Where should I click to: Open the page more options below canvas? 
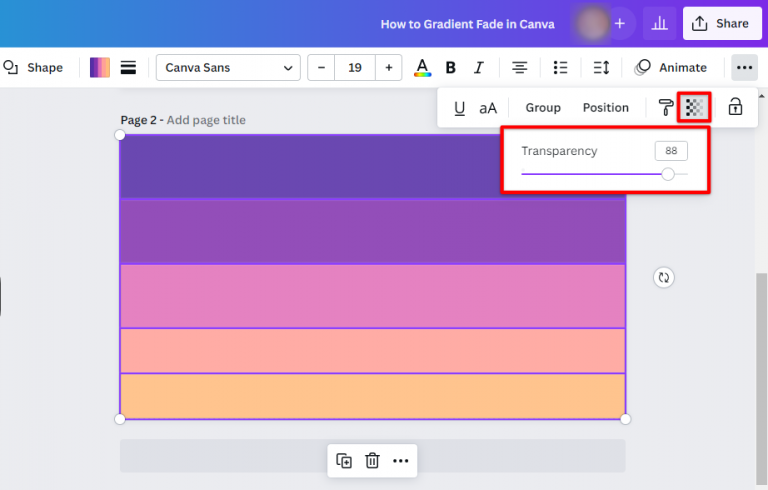(400, 460)
